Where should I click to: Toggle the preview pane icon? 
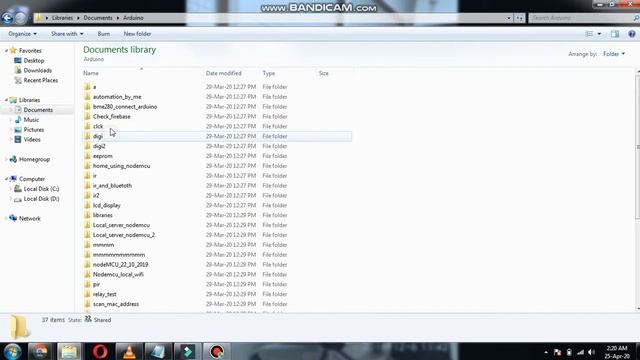pos(615,34)
